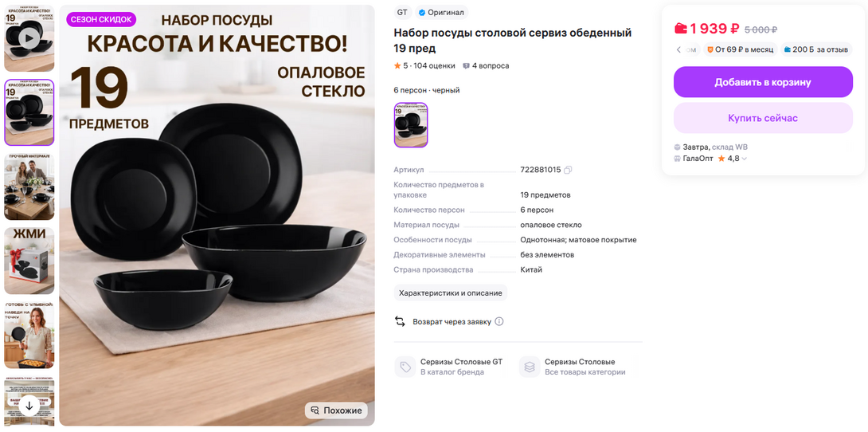Open the GT brand catalog tag icon
Viewport: 868px width, 432px height.
pyautogui.click(x=405, y=367)
